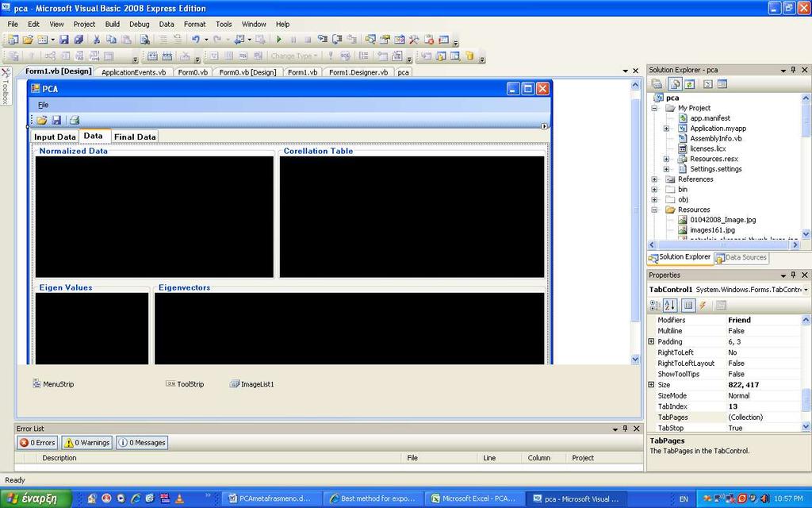
Task: Click the print icon on the PCA form toolstrip
Action: 75,121
